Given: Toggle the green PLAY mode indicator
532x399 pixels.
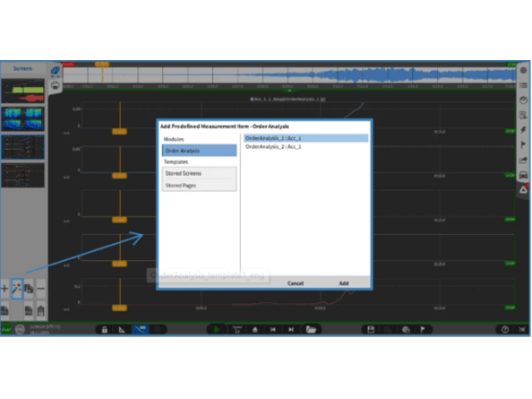Looking at the screenshot, I should (x=6, y=329).
